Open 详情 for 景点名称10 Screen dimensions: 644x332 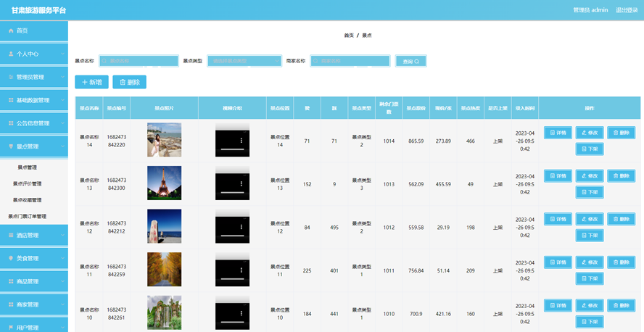(558, 305)
